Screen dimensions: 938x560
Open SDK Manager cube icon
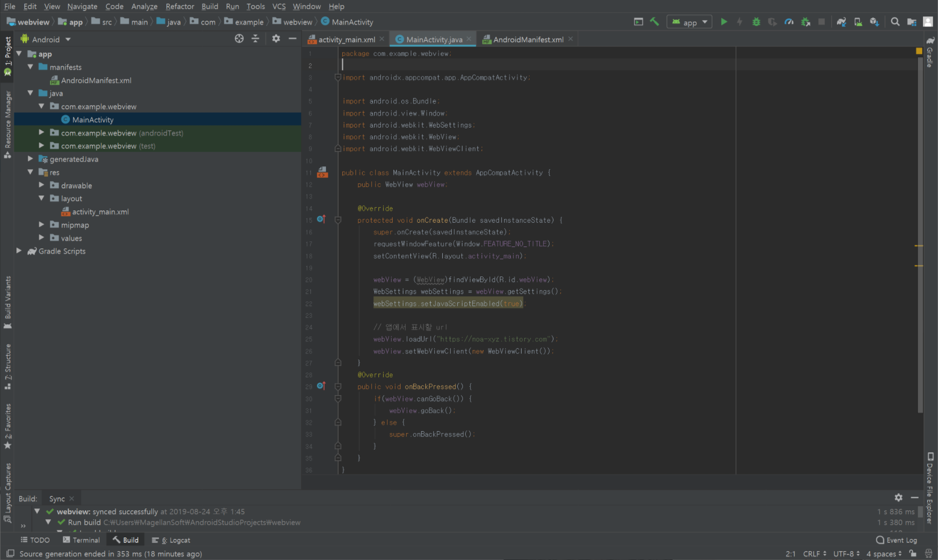pyautogui.click(x=874, y=22)
